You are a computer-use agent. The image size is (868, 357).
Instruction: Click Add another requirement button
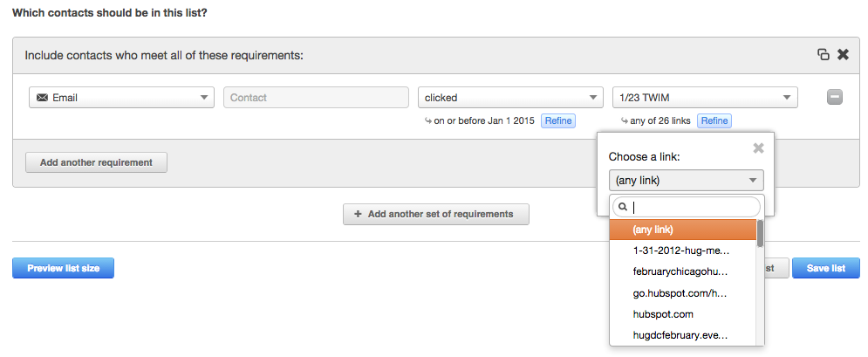pos(96,162)
